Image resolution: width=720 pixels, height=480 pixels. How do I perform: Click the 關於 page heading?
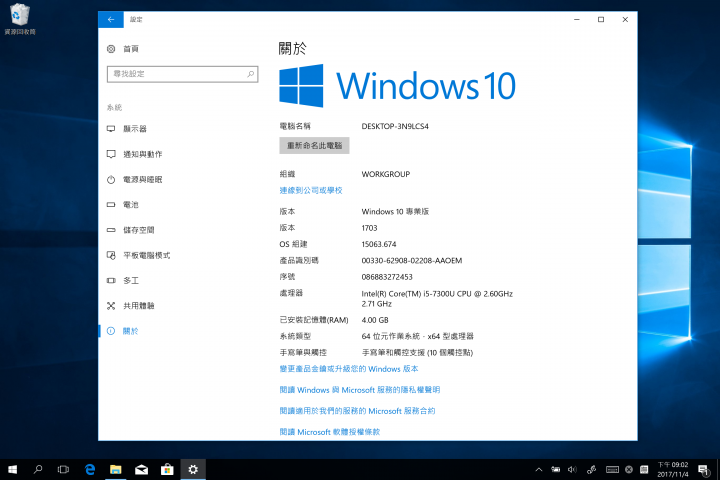(292, 48)
